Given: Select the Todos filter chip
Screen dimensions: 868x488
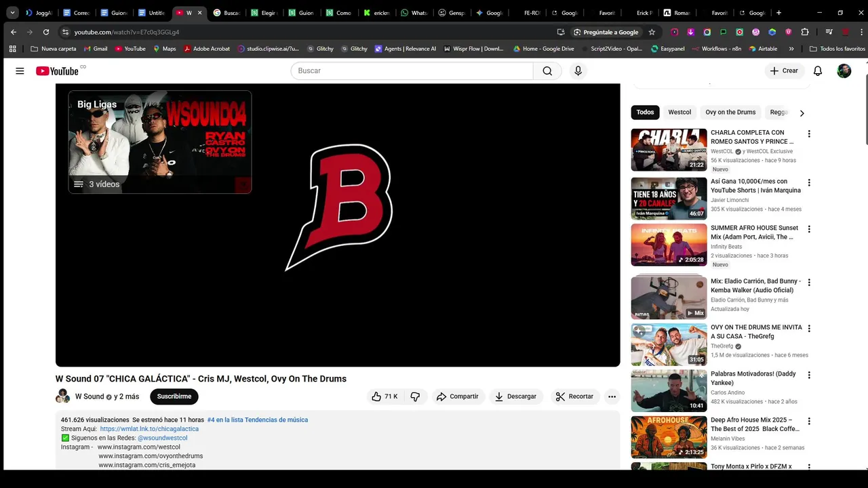Looking at the screenshot, I should coord(646,113).
